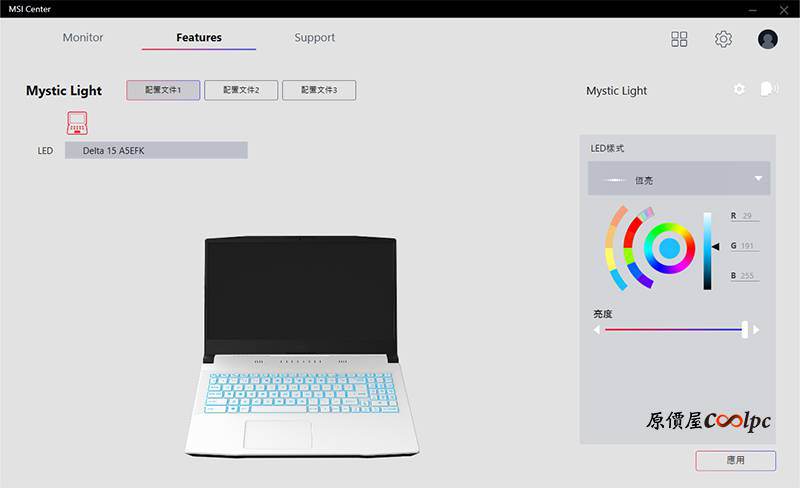
Task: Open the feature grid view icon
Action: [679, 39]
